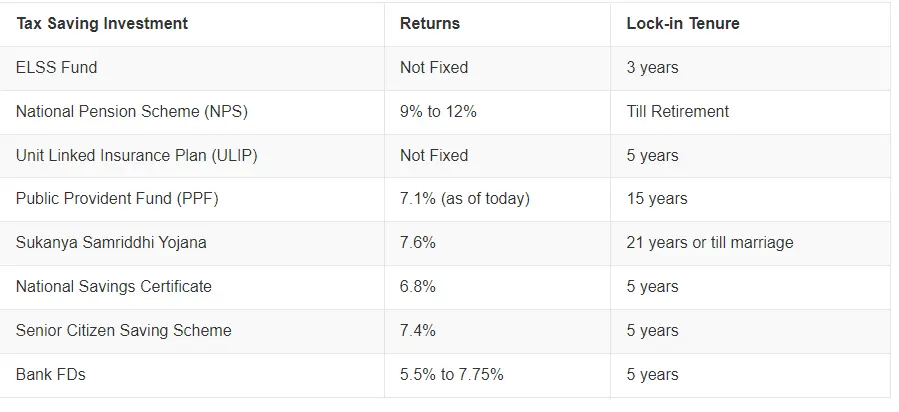Image resolution: width=899 pixels, height=412 pixels.
Task: Click the 15 years tenure cell
Action: click(657, 199)
